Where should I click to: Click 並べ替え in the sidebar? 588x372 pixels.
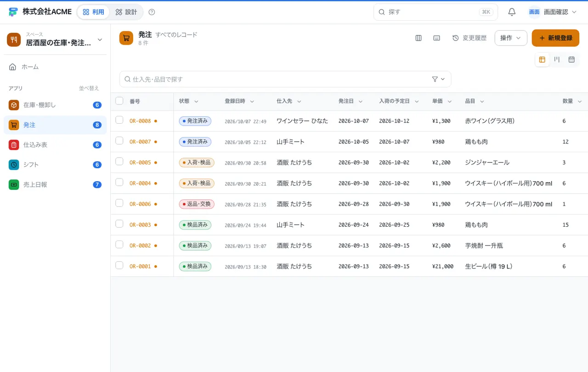click(89, 88)
